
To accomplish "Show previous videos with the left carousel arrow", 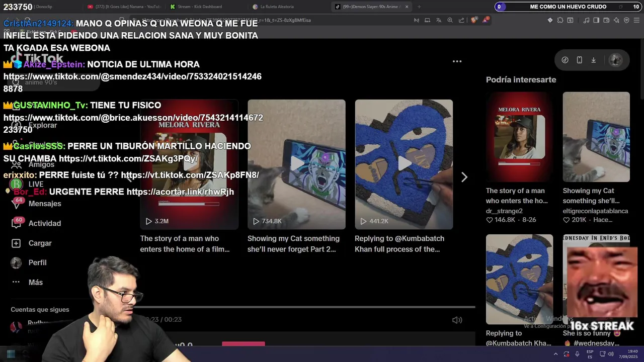I will pyautogui.click(x=130, y=177).
